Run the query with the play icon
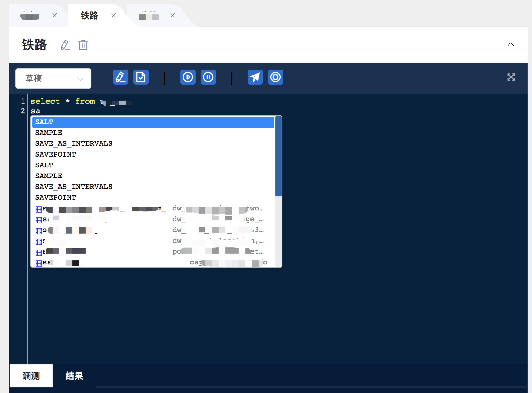The image size is (532, 393). click(x=188, y=77)
